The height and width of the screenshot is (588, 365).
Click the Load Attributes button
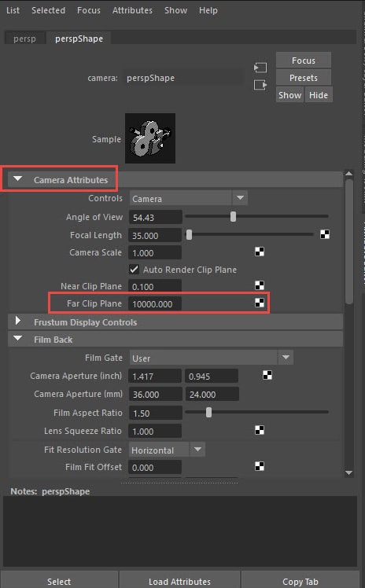(x=179, y=581)
